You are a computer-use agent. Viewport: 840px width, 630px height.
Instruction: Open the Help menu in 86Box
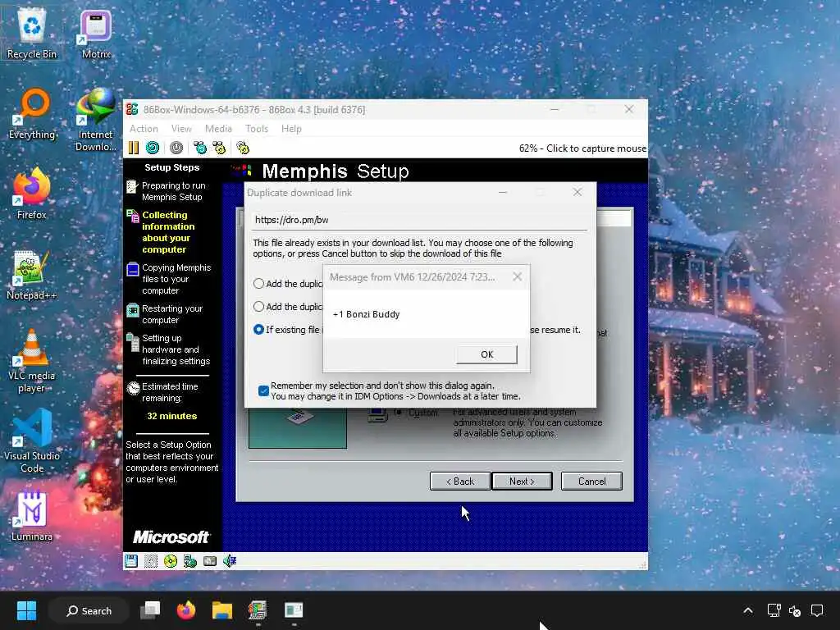291,129
